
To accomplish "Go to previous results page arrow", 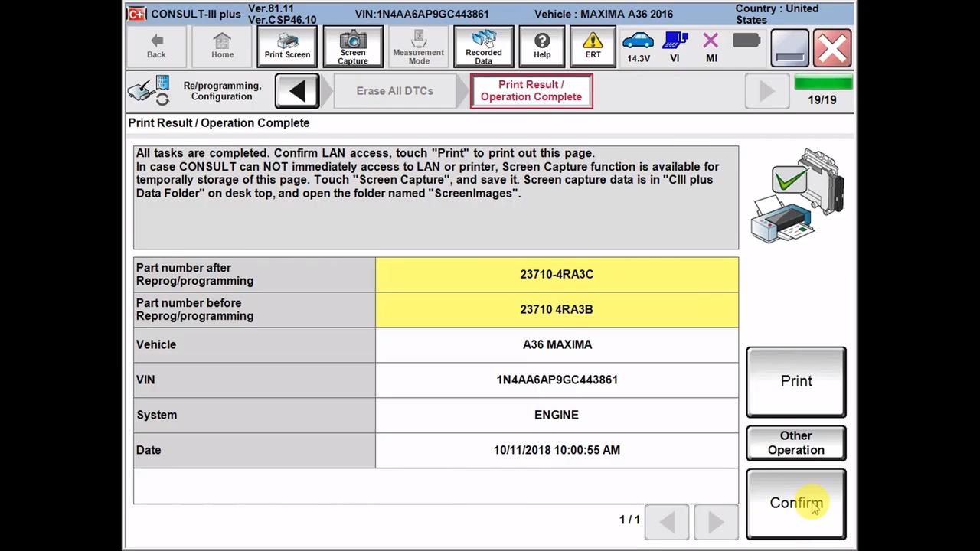I will click(667, 521).
